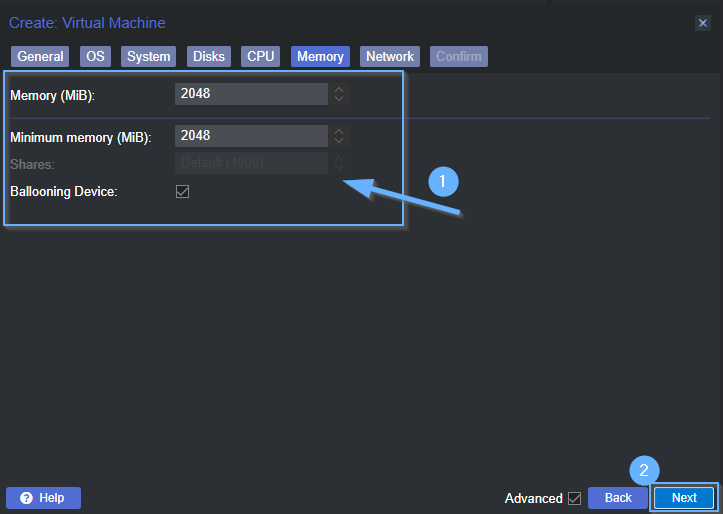723x514 pixels.
Task: Switch to the General tab
Action: tap(40, 57)
